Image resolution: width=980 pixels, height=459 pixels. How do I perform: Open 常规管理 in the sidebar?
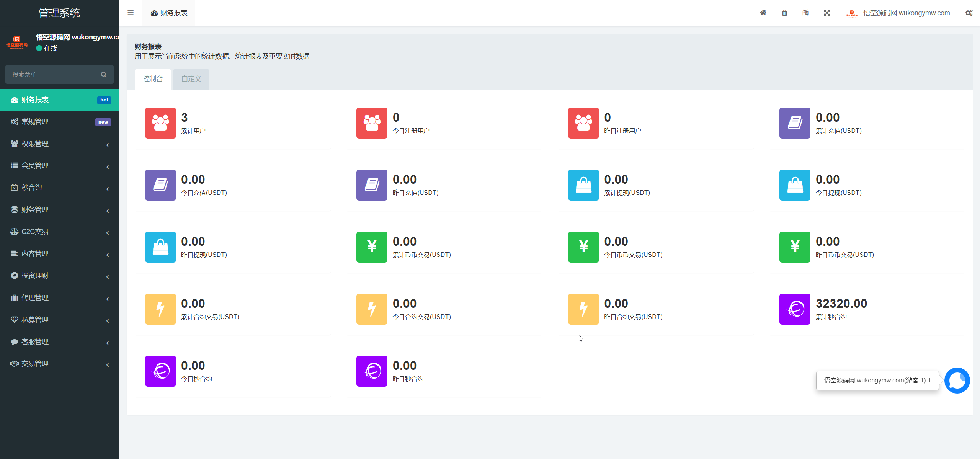59,122
